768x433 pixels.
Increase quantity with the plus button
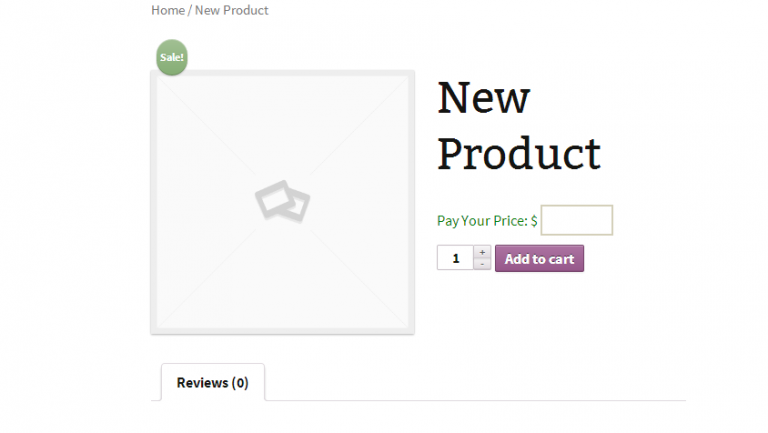click(x=482, y=252)
